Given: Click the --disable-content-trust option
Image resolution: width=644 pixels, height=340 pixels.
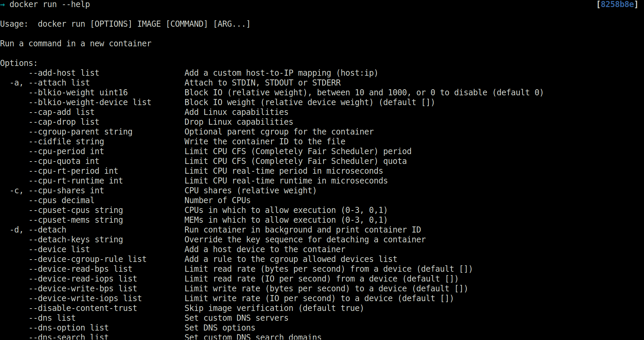Looking at the screenshot, I should click(x=83, y=308).
